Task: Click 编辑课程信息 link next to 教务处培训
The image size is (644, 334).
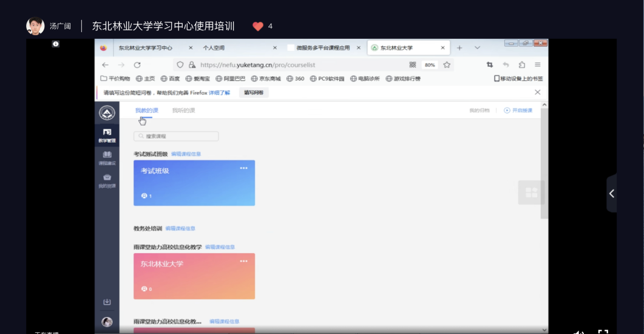Action: (x=180, y=228)
